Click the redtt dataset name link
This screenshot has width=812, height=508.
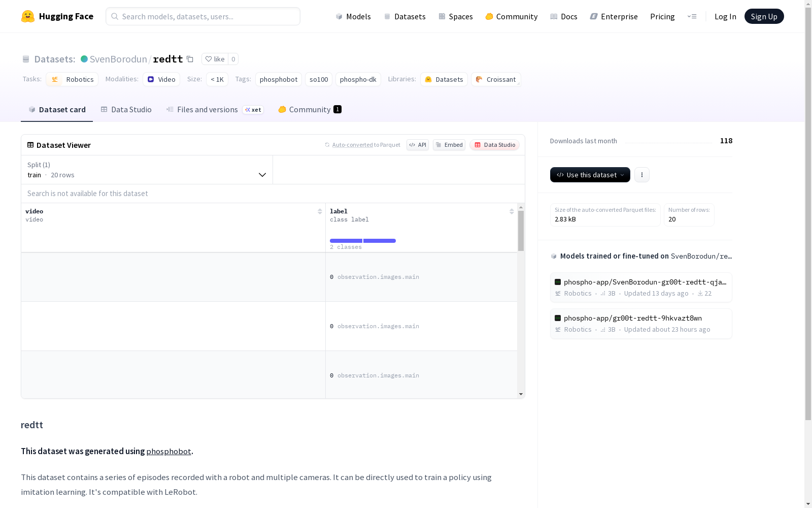coord(168,59)
